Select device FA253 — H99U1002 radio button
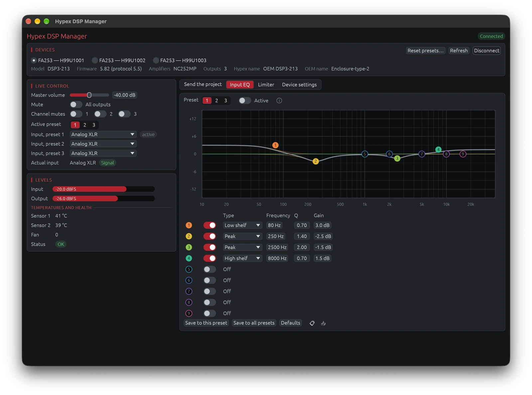The width and height of the screenshot is (532, 395). 95,61
